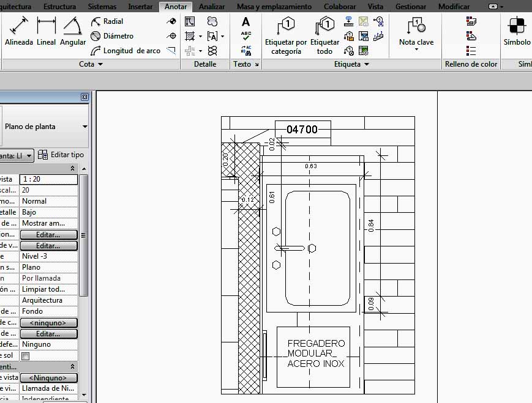Screen dimensions: 532x403
Task: Click the Longitud de arco tool
Action: (127, 51)
